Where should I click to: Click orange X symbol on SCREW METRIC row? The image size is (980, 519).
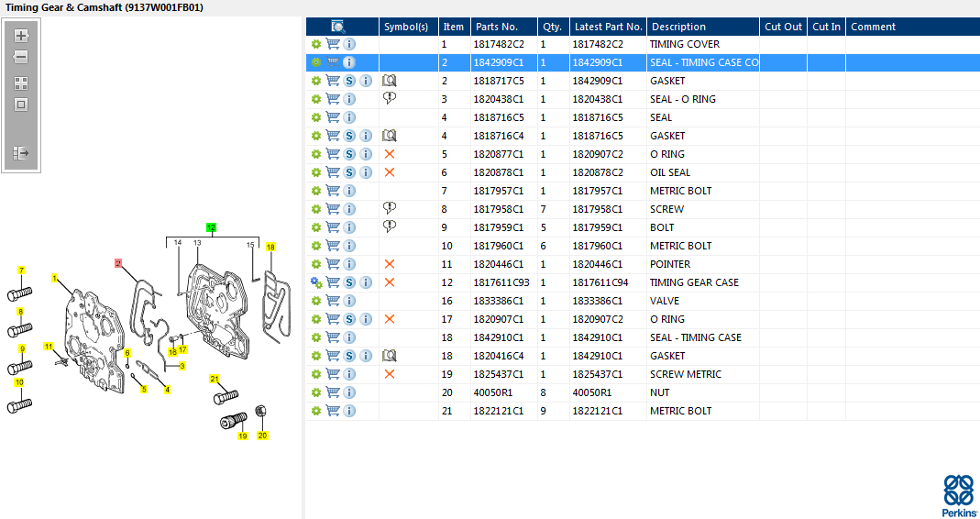coord(390,374)
